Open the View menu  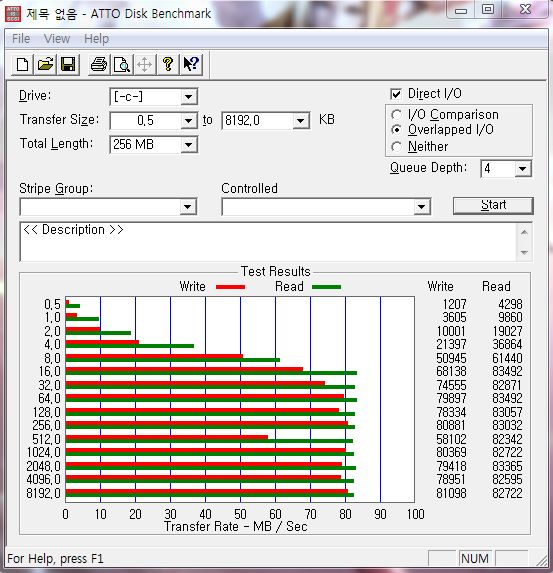tap(57, 39)
